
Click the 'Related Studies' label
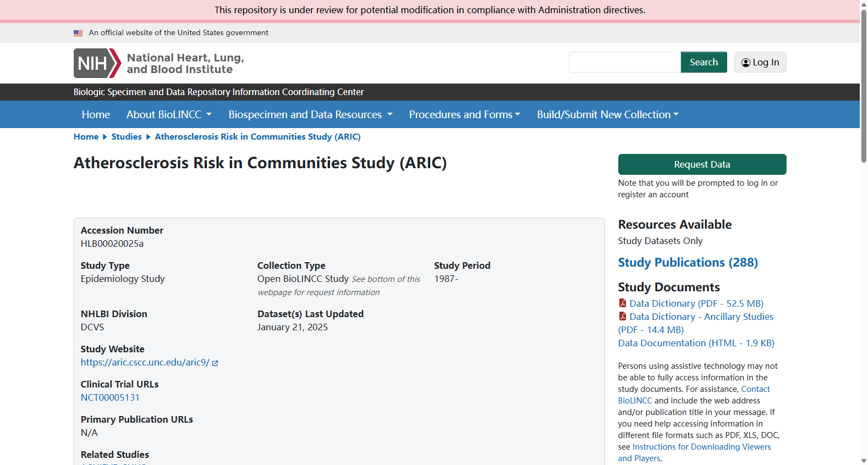[x=115, y=455]
